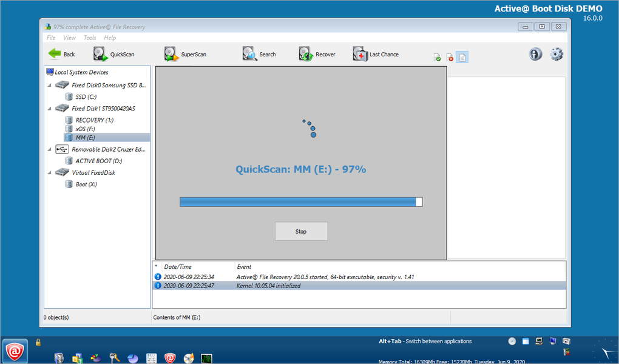The height and width of the screenshot is (364, 619).
Task: Select Fixed Disk0 Samsung SSD device
Action: pos(101,86)
